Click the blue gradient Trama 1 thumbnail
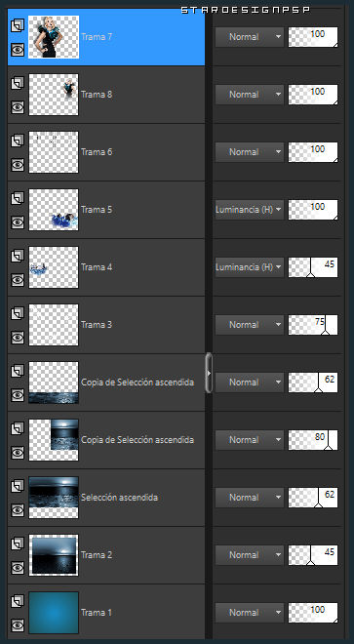This screenshot has height=644, width=354. (54, 612)
